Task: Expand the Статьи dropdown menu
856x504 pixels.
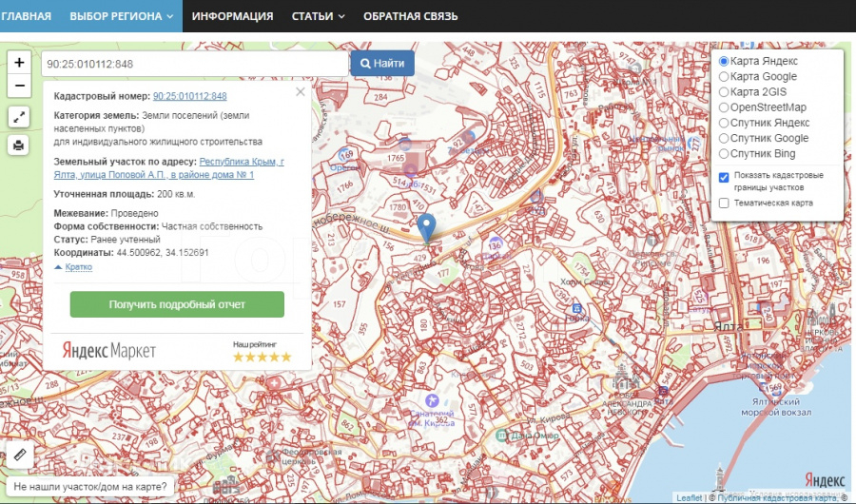Action: point(318,16)
